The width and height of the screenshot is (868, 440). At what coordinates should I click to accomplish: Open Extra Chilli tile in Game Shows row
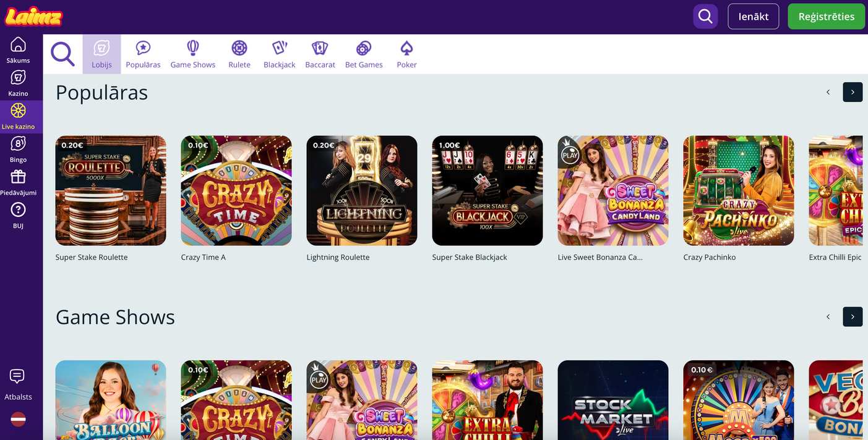(x=488, y=400)
